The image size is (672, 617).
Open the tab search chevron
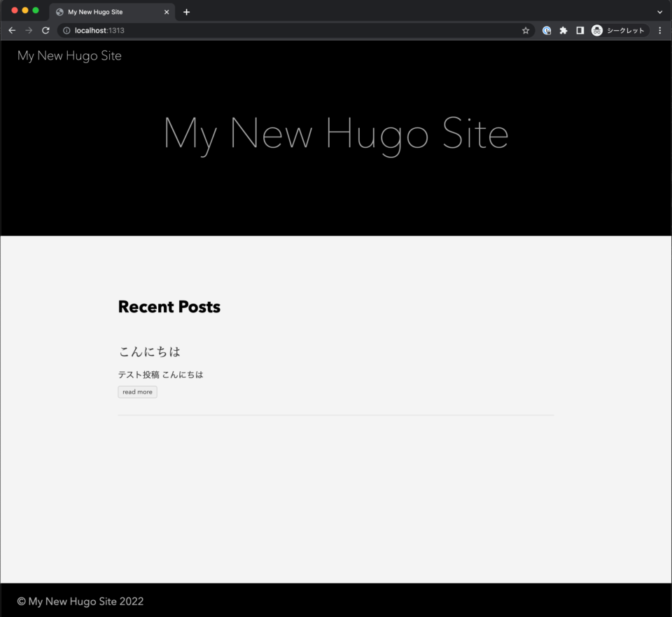click(x=659, y=12)
